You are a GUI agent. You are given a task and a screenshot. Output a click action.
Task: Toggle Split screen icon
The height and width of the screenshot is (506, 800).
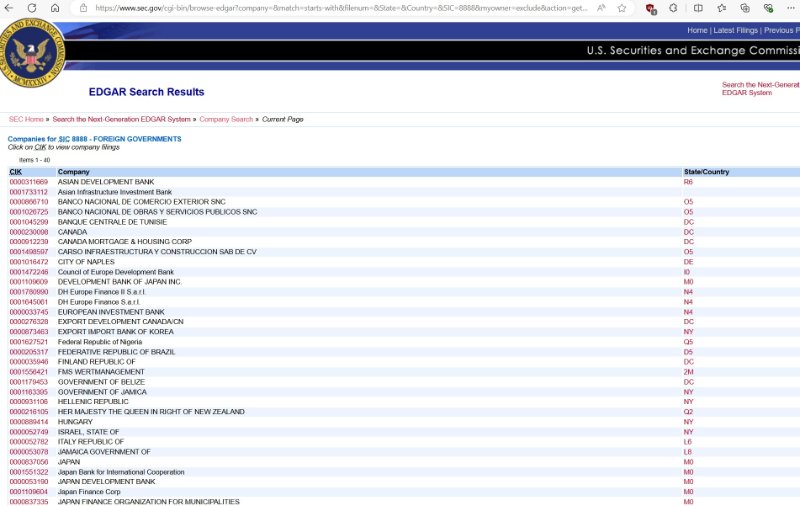click(698, 8)
